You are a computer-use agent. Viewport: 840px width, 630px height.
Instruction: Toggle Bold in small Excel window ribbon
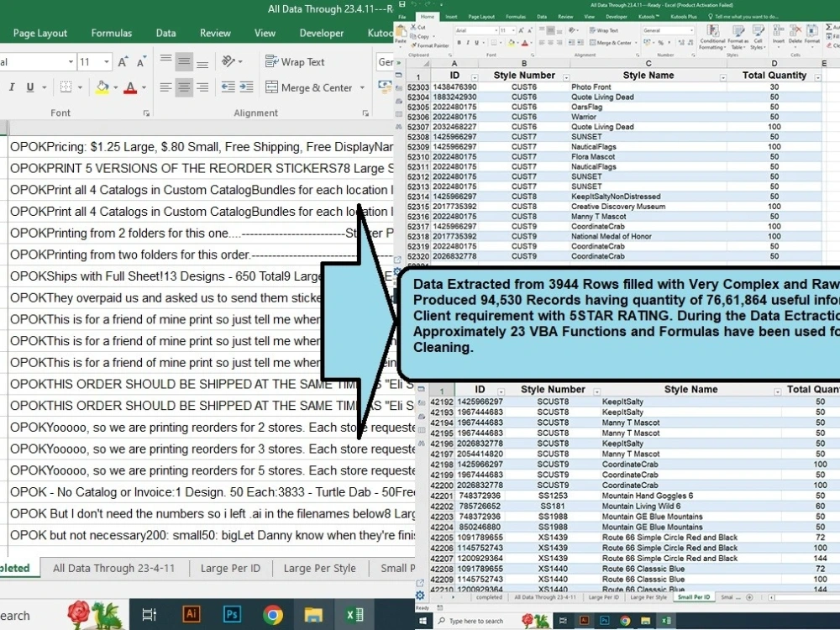459,43
